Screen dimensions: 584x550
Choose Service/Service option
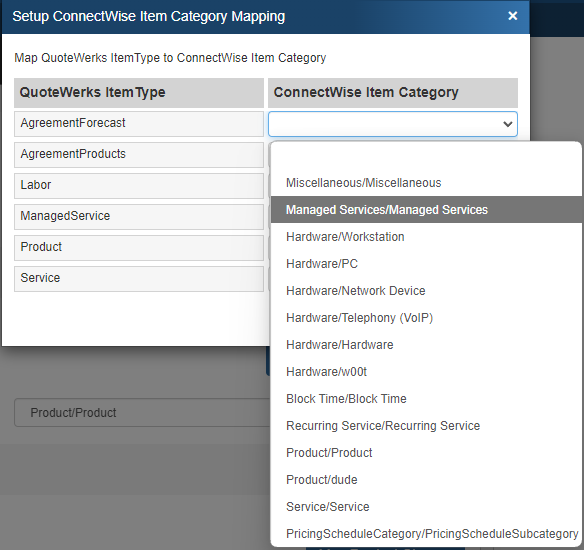426,507
